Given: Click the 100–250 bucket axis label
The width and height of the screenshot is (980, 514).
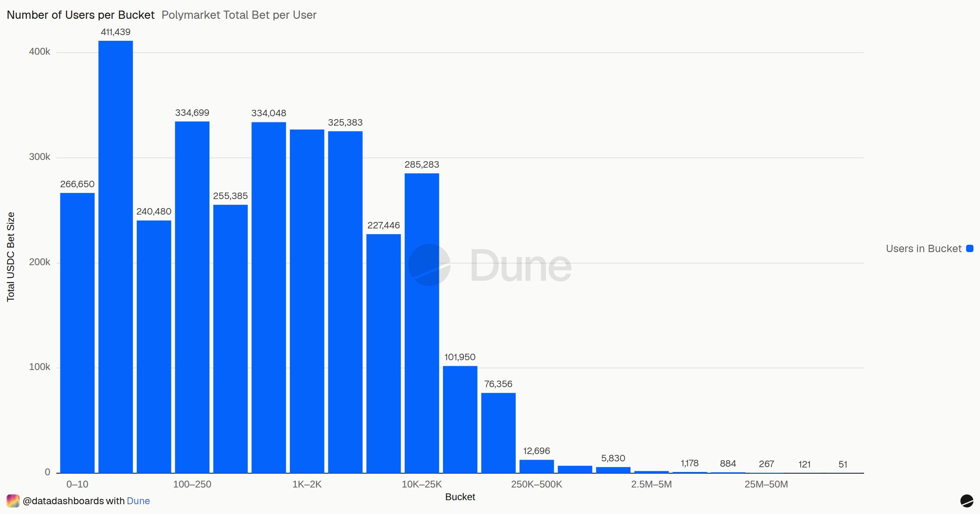Looking at the screenshot, I should pos(192,484).
